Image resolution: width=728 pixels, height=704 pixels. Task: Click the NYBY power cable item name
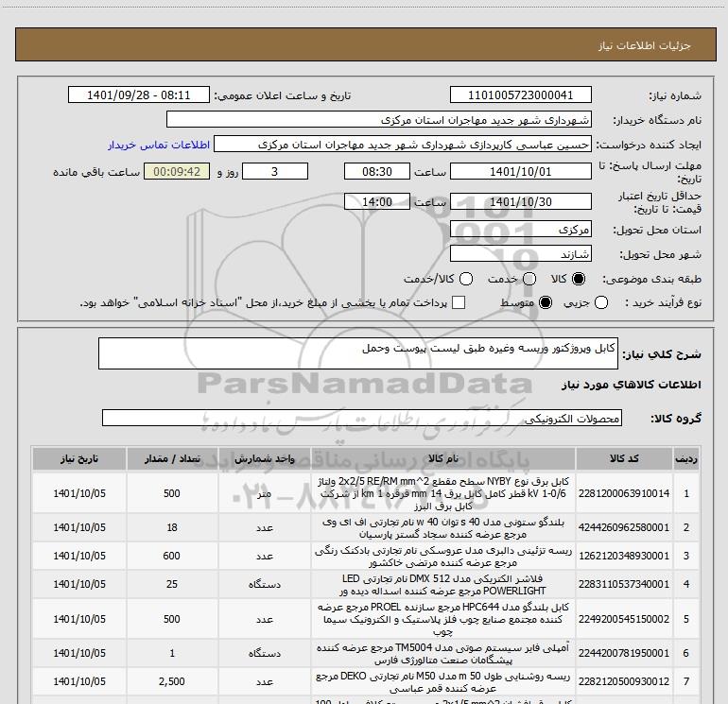(x=442, y=493)
